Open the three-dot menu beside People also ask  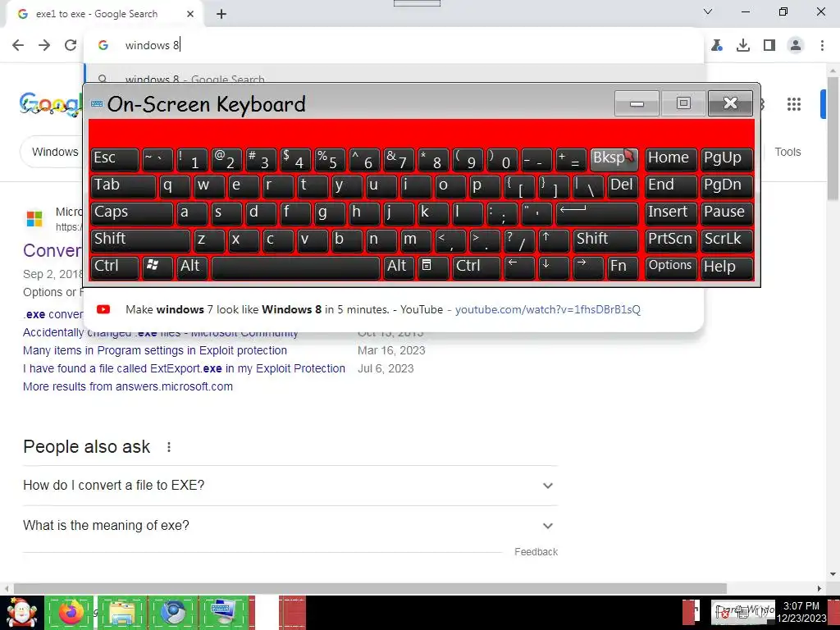169,447
